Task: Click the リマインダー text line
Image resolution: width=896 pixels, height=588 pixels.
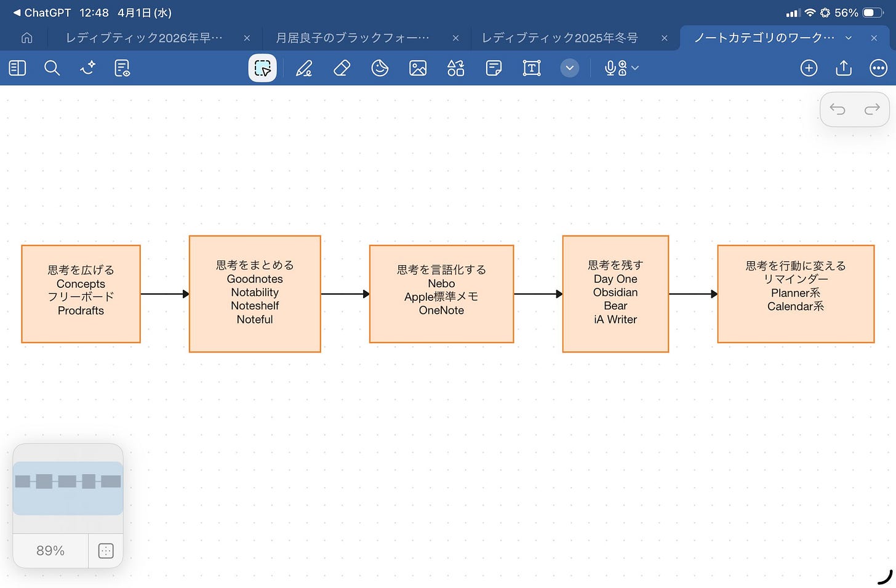Action: [796, 279]
